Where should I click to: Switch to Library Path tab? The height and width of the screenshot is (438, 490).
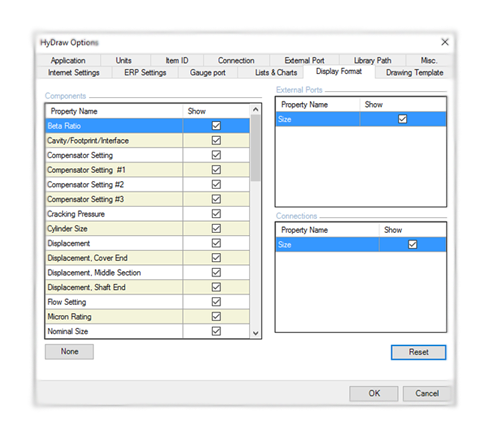tap(372, 60)
